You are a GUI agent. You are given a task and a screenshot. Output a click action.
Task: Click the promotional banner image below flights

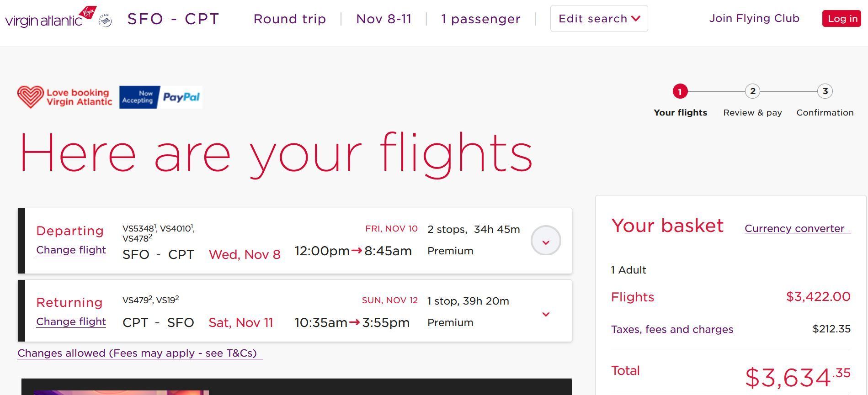click(296, 387)
